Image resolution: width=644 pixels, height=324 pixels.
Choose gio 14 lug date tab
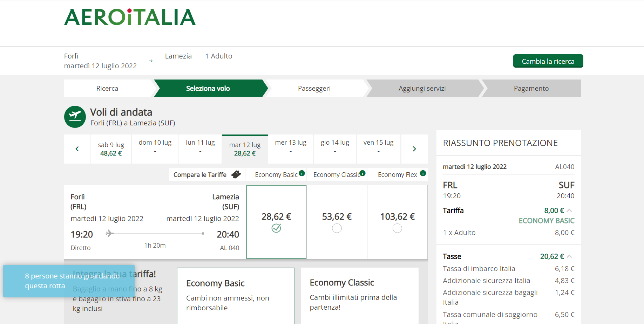click(335, 149)
